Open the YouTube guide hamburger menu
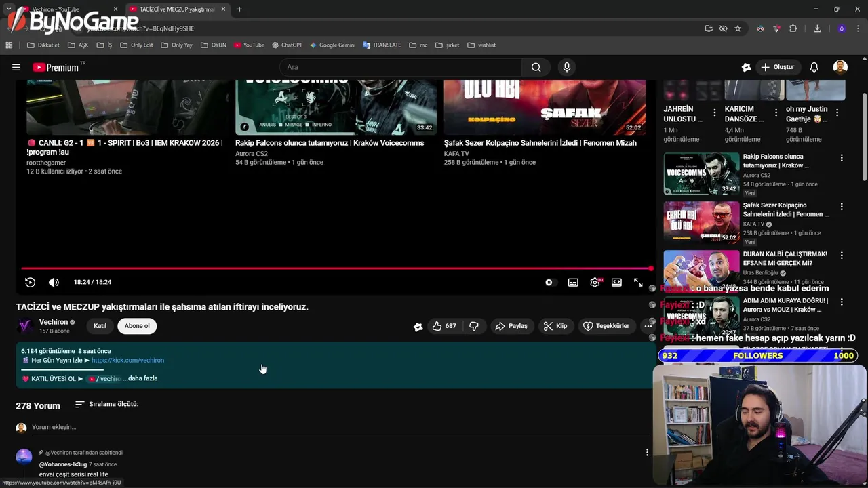Screen dimensions: 868x488 point(16,67)
